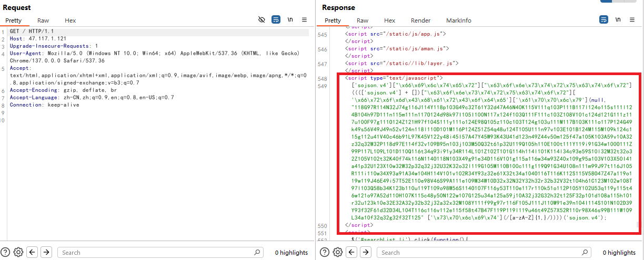Focus the Request panel search field
The height and width of the screenshot is (260, 644).
(160, 252)
